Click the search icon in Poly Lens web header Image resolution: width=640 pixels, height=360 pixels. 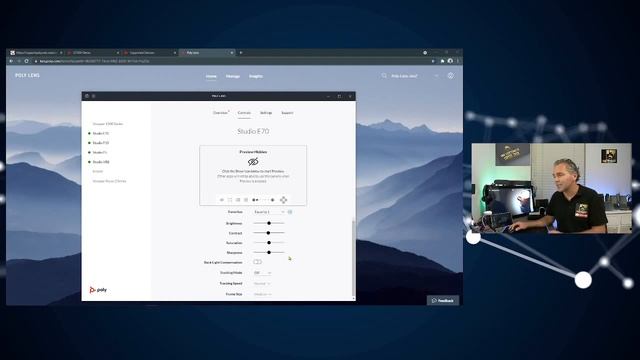(384, 76)
